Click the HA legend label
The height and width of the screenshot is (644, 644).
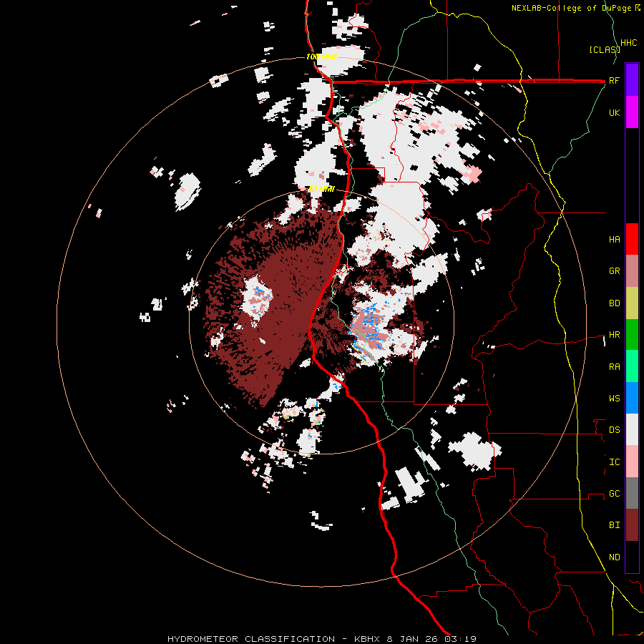614,240
